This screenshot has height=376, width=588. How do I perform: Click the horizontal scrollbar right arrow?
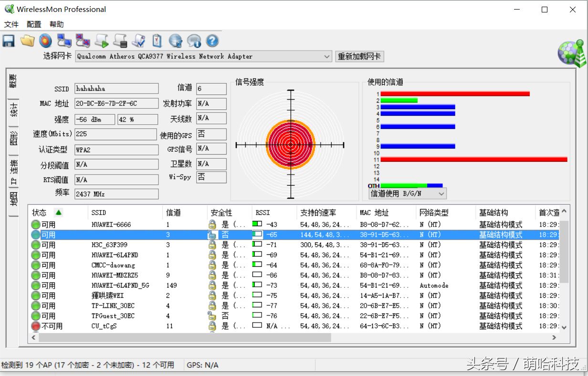point(554,337)
